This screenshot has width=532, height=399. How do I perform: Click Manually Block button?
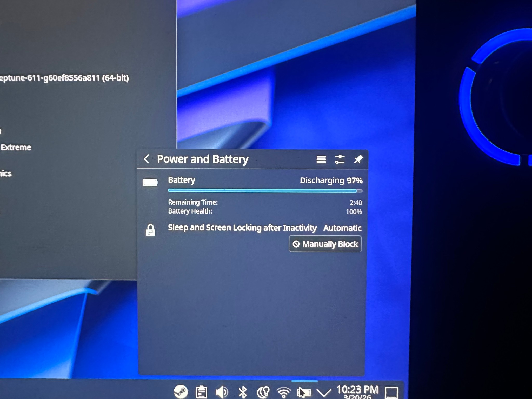pyautogui.click(x=325, y=244)
